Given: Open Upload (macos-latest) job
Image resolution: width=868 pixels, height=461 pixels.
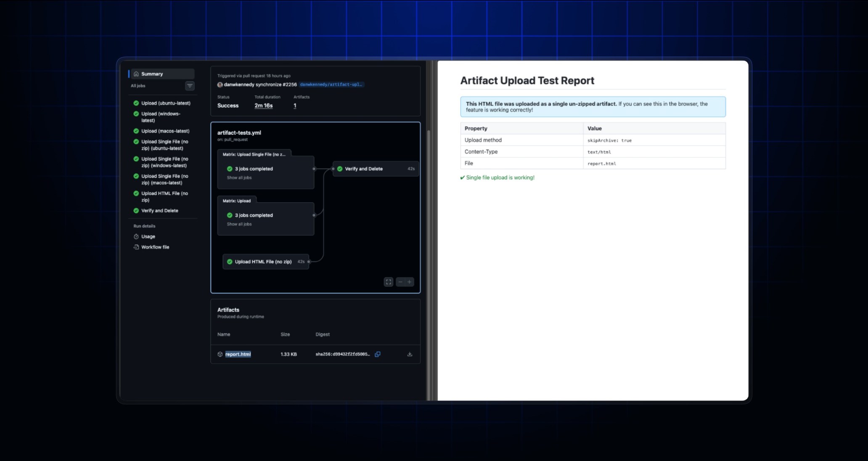Looking at the screenshot, I should (x=165, y=131).
